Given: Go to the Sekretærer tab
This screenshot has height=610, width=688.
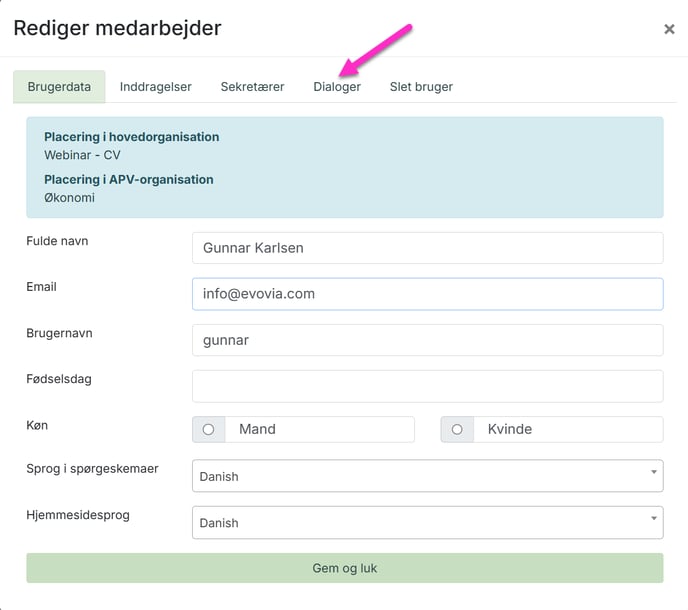Looking at the screenshot, I should 252,87.
